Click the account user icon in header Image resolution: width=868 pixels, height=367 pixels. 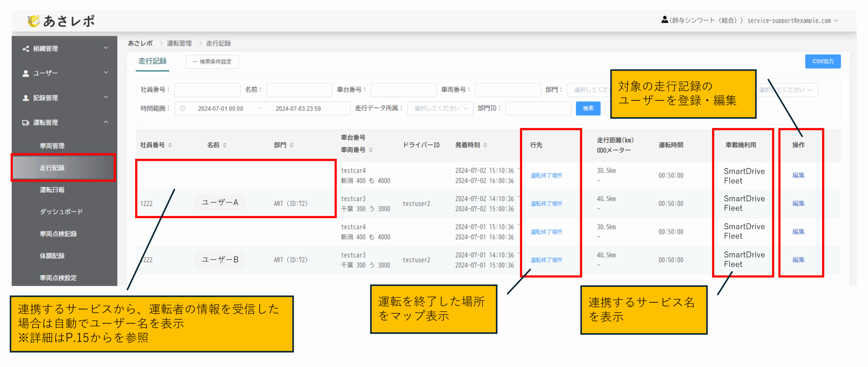pos(664,20)
